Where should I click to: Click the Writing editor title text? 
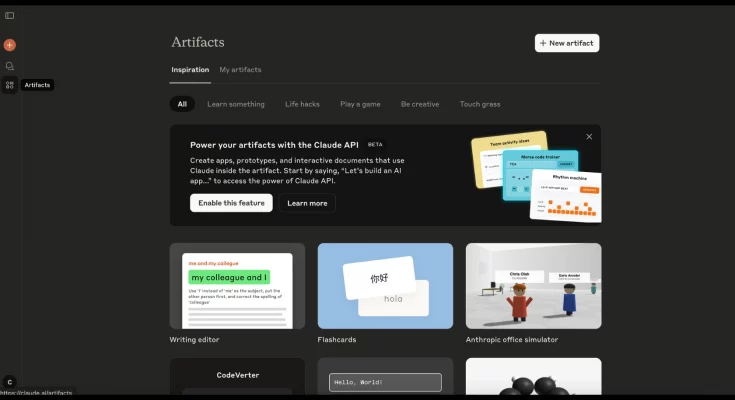click(194, 340)
